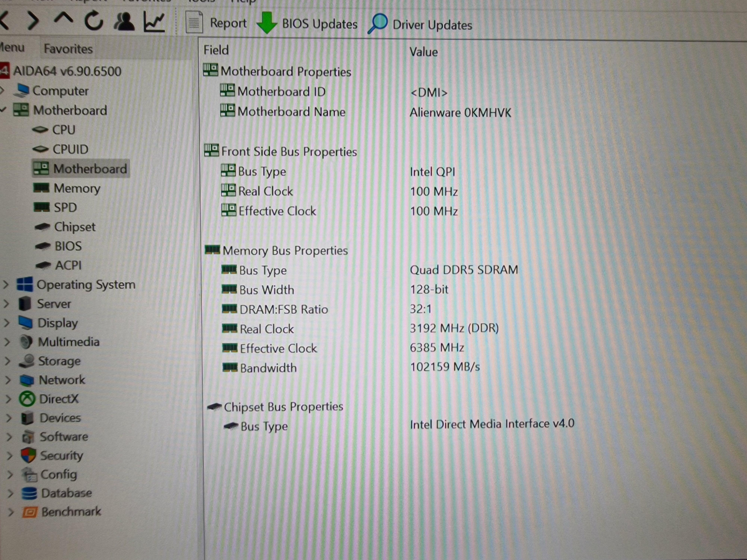Select the Display monitor icon
Screen dimensions: 747x560
pyautogui.click(x=26, y=322)
